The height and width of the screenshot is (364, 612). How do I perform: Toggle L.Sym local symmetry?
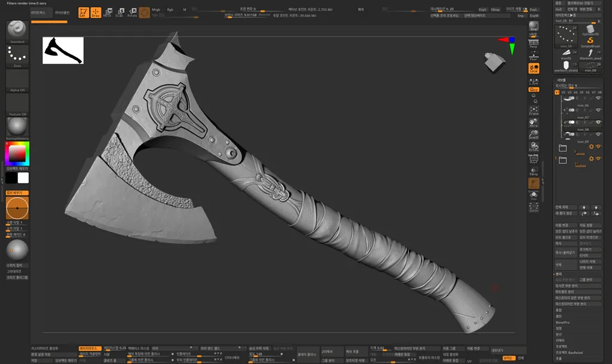534,81
